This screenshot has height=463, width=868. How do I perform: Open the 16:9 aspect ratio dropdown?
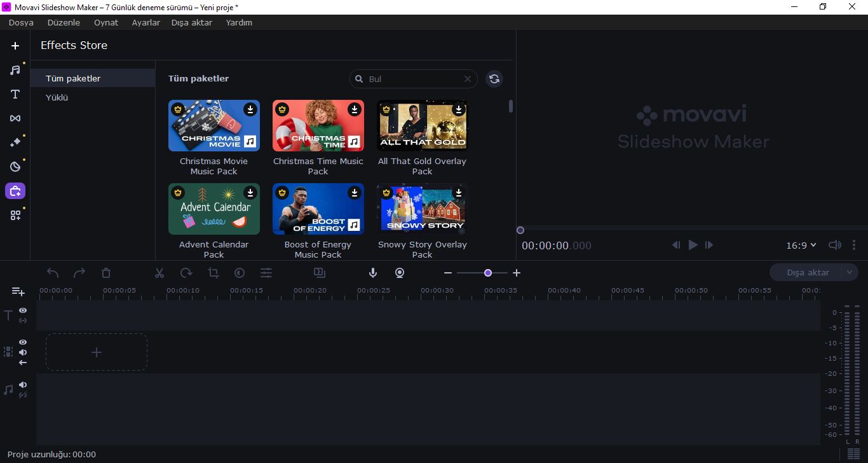click(x=801, y=245)
